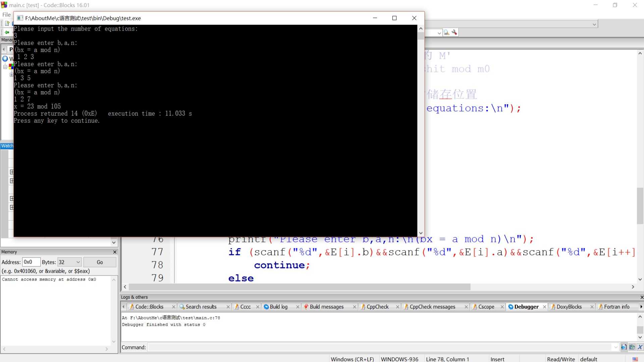
Task: Open the wide toolbar combo box dropdown
Action: coord(594,24)
